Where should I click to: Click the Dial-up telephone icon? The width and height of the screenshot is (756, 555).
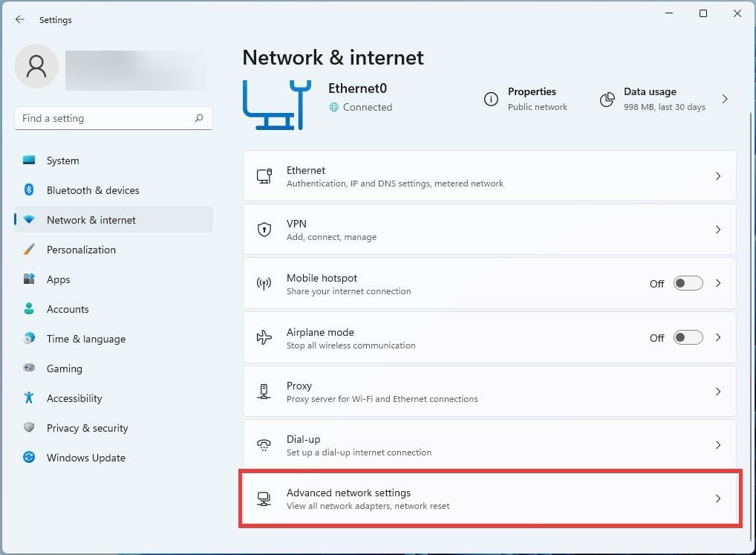pyautogui.click(x=264, y=444)
